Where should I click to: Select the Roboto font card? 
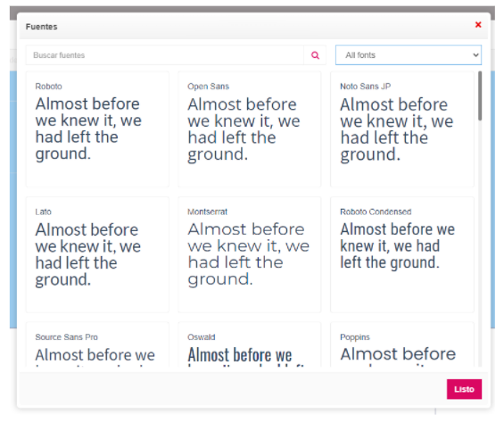point(97,129)
